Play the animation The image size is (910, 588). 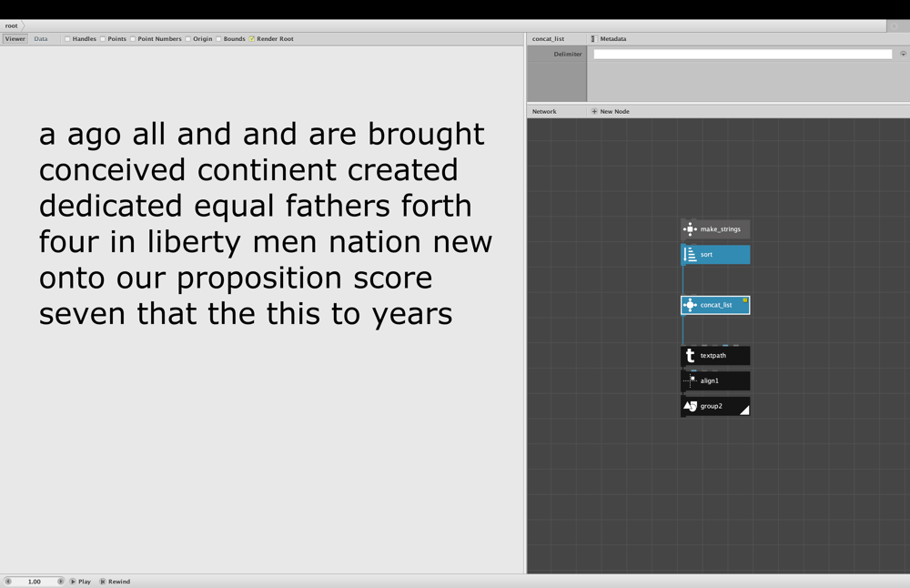[81, 581]
